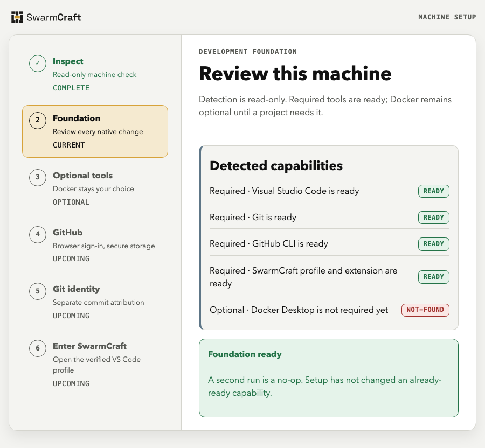Open the Git identity step
This screenshot has height=448, width=485.
[x=95, y=302]
